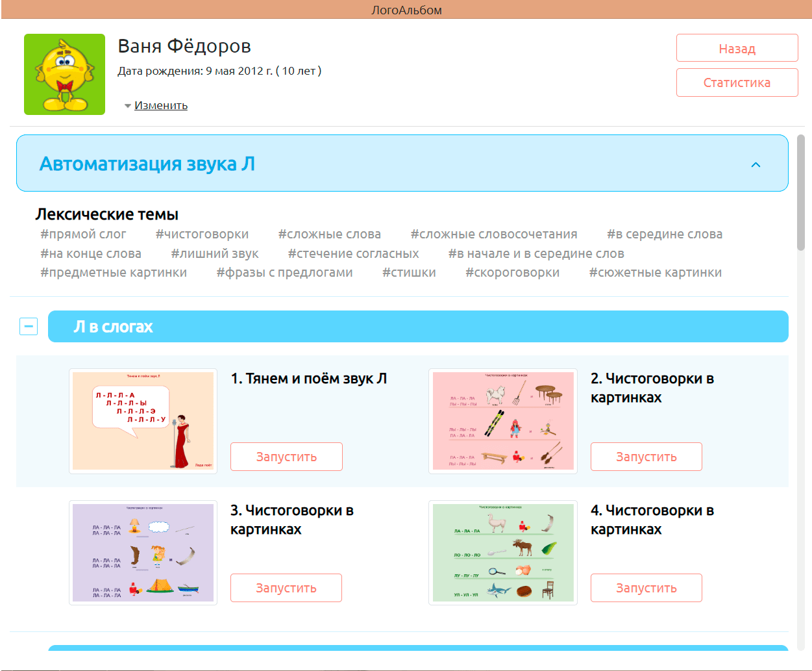The image size is (812, 671).
Task: Launch exercise 2 Чистоговорки в картинках
Action: tap(646, 457)
